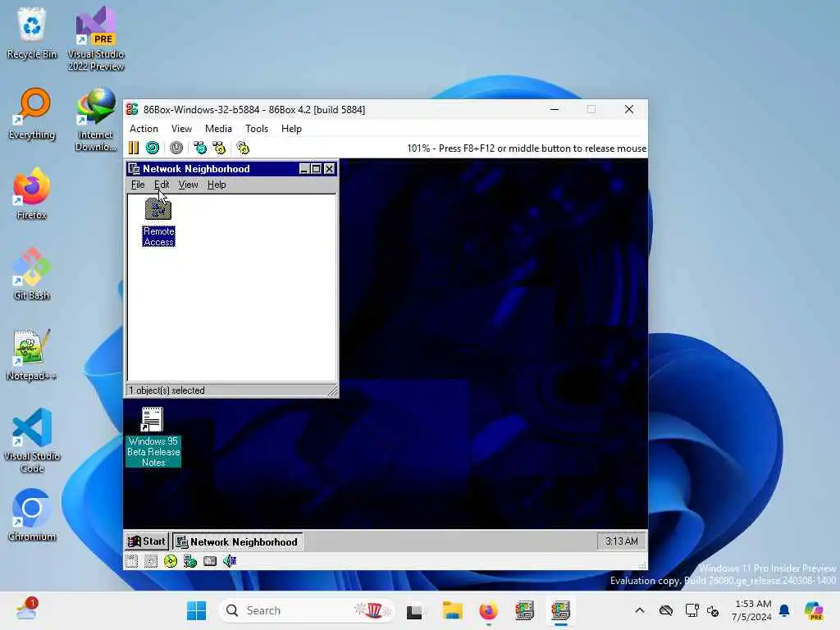Screen dimensions: 840x630
Task: Click the taskbar Search box
Action: click(307, 610)
